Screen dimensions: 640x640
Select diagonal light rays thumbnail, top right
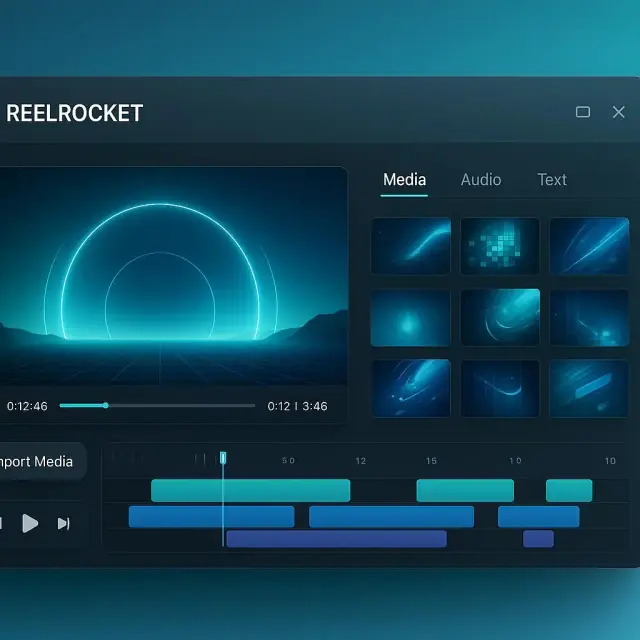pyautogui.click(x=589, y=246)
